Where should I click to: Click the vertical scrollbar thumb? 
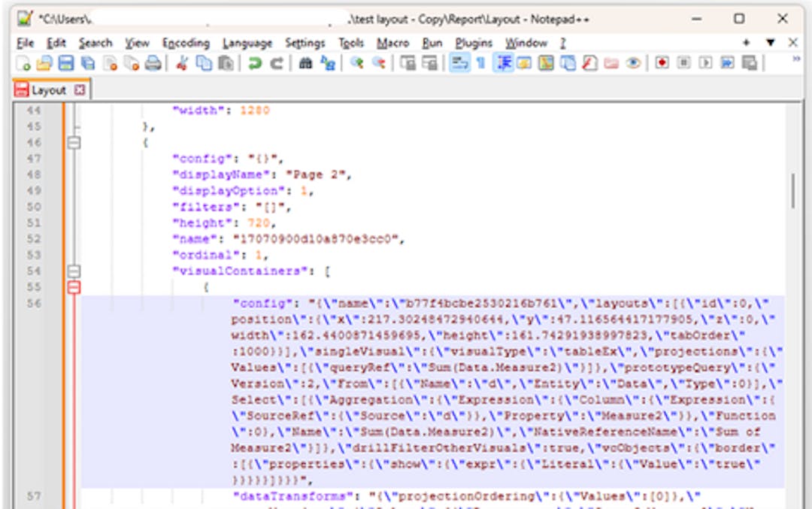[x=793, y=191]
